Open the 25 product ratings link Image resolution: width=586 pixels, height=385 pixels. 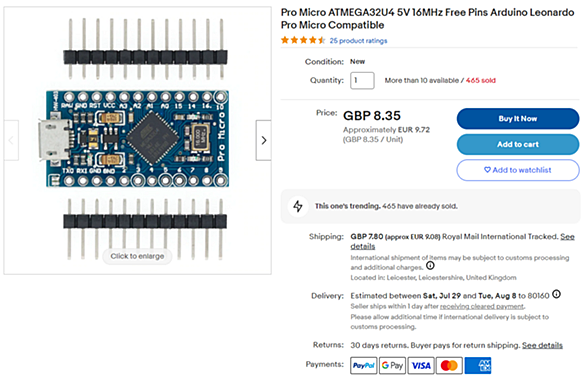[x=358, y=41]
